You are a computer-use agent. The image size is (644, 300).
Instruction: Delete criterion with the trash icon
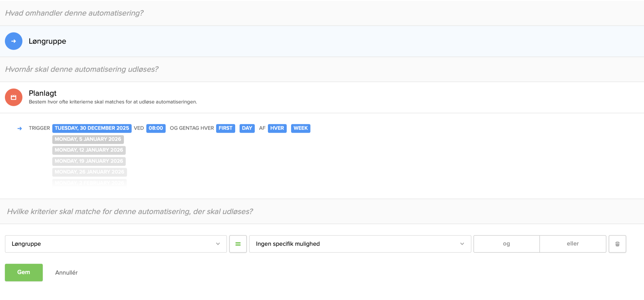[x=617, y=244]
